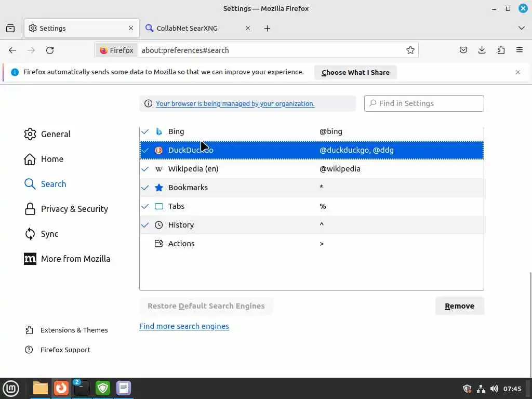
Task: Open the browser managed by organization link
Action: coord(235,104)
